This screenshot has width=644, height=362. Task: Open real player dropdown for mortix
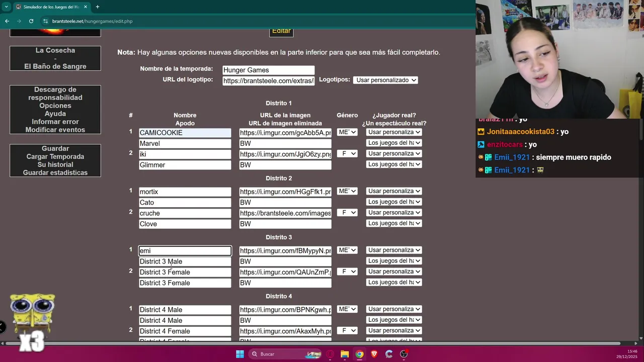[x=394, y=191]
